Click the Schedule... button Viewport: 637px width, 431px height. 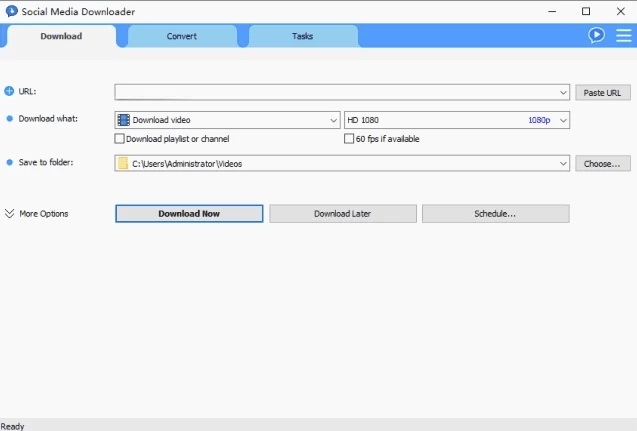pos(495,214)
